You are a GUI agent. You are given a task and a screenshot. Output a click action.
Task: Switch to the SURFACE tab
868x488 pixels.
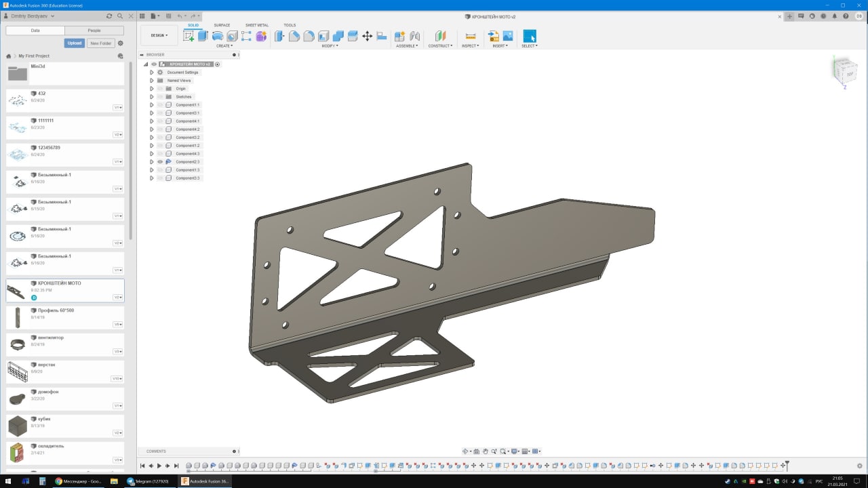pyautogui.click(x=222, y=25)
